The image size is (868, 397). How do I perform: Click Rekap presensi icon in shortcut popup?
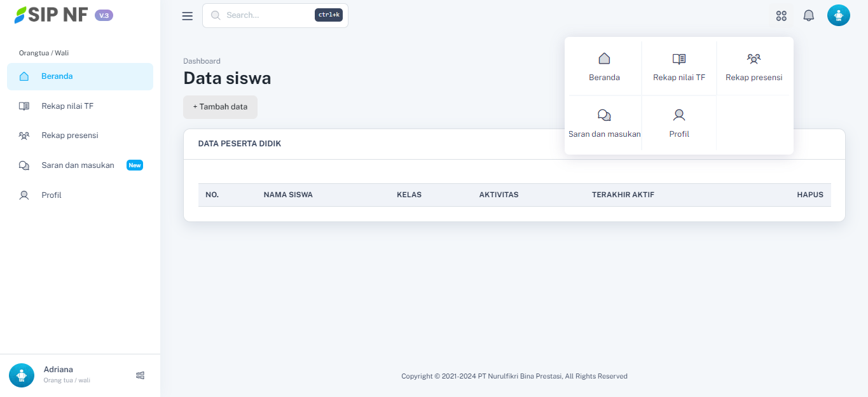tap(754, 59)
